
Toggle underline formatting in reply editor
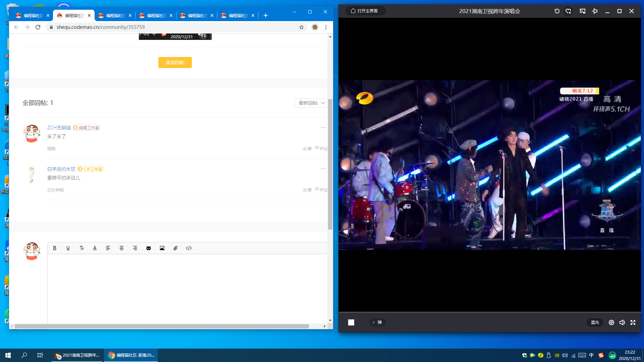tap(68, 248)
